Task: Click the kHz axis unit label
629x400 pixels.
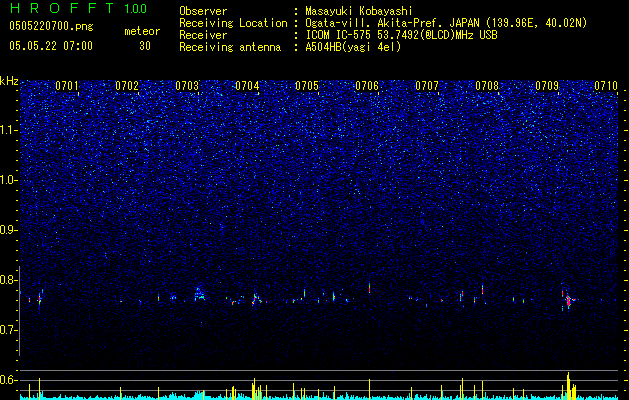Action: pos(9,81)
